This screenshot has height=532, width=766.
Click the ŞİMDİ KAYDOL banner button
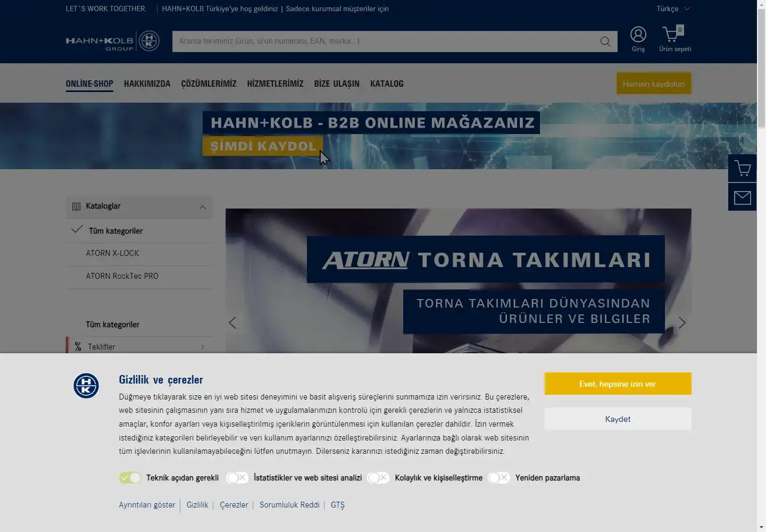click(x=263, y=146)
